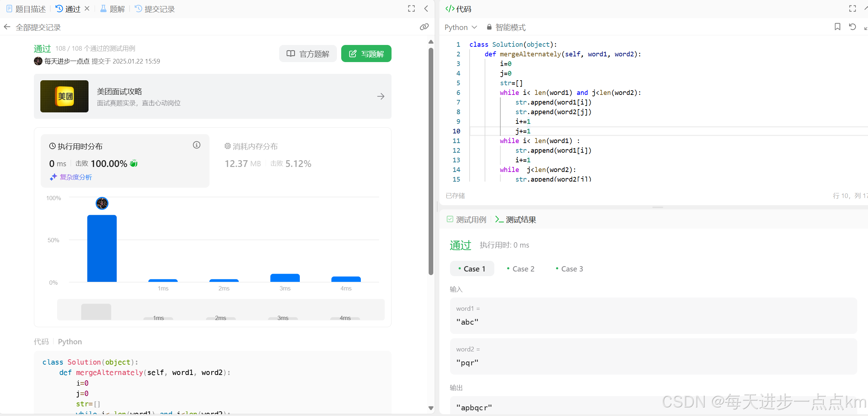
Task: Click the 写题解 green button
Action: [366, 54]
